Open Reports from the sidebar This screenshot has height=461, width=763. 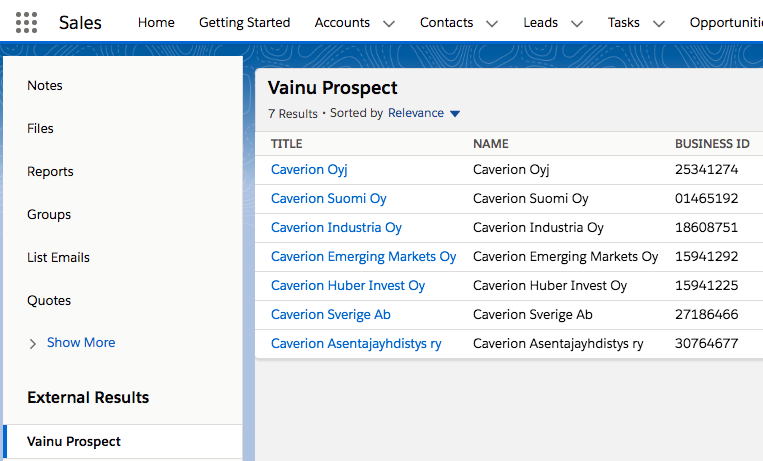51,172
